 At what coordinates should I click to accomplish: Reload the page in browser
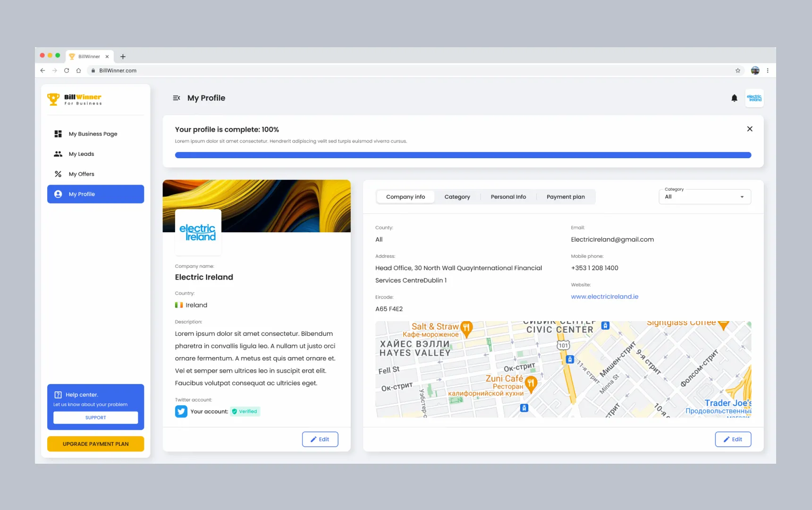tap(67, 71)
